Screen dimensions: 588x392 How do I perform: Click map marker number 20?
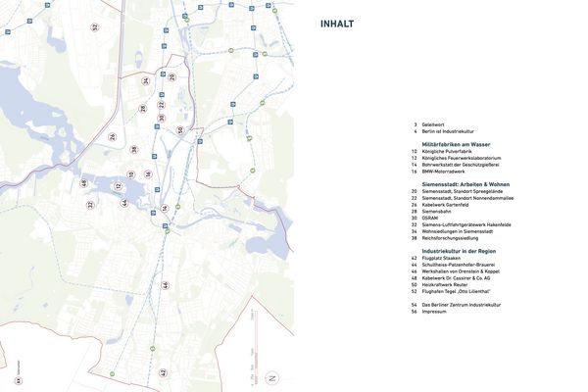[x=171, y=77]
